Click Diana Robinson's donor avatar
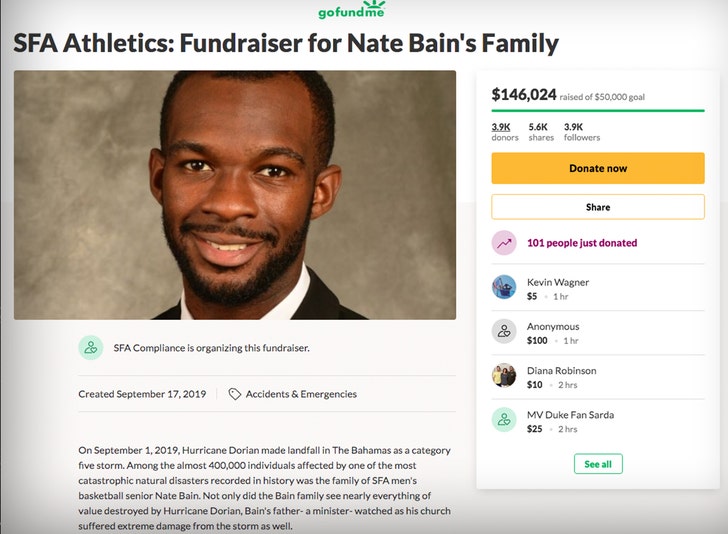Image resolution: width=728 pixels, height=534 pixels. pyautogui.click(x=504, y=376)
